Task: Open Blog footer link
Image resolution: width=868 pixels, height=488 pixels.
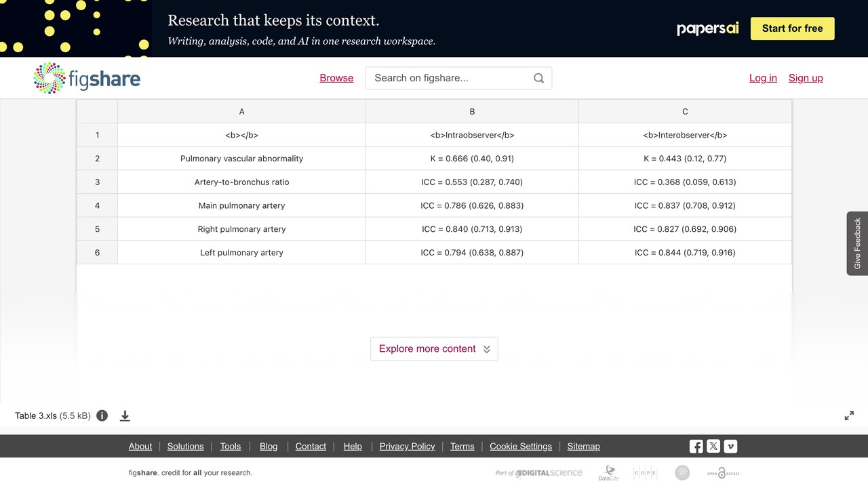Action: [x=269, y=446]
